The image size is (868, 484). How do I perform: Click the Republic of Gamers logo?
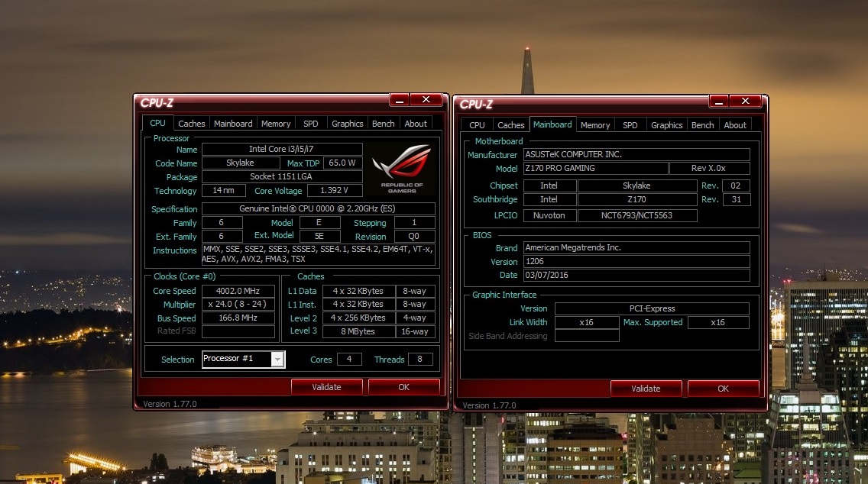point(402,169)
